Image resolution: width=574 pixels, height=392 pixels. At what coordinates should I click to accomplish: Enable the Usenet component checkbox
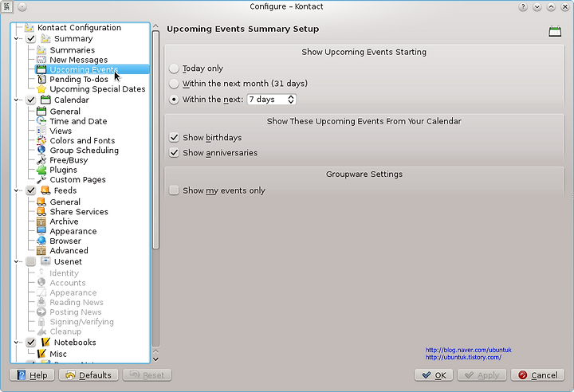tap(31, 261)
